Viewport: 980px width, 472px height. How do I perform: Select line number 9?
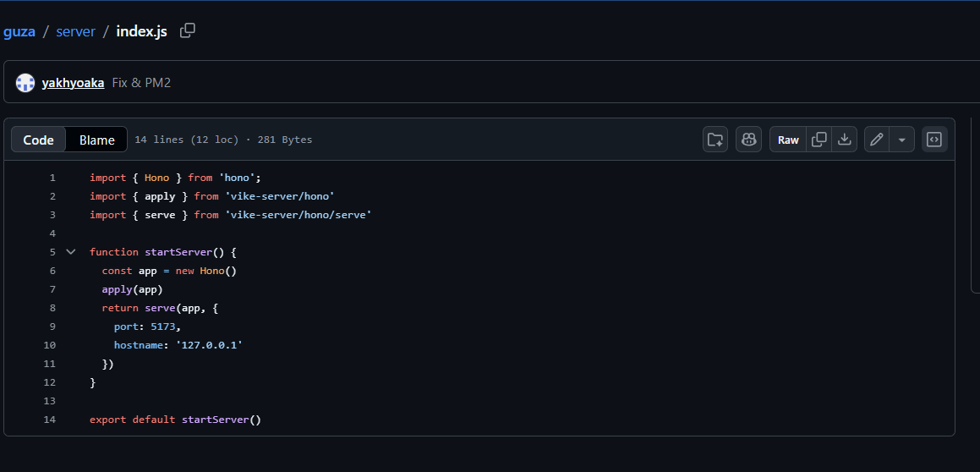52,327
